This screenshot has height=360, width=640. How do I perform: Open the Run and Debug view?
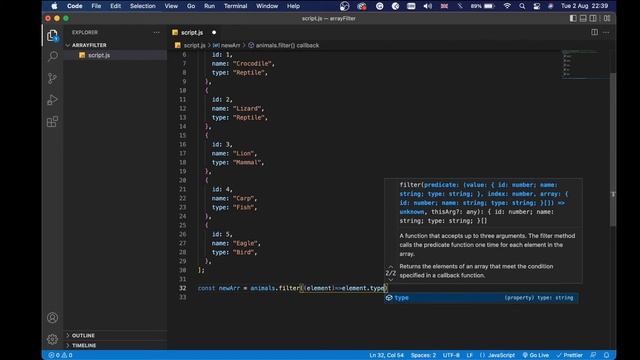tap(52, 100)
